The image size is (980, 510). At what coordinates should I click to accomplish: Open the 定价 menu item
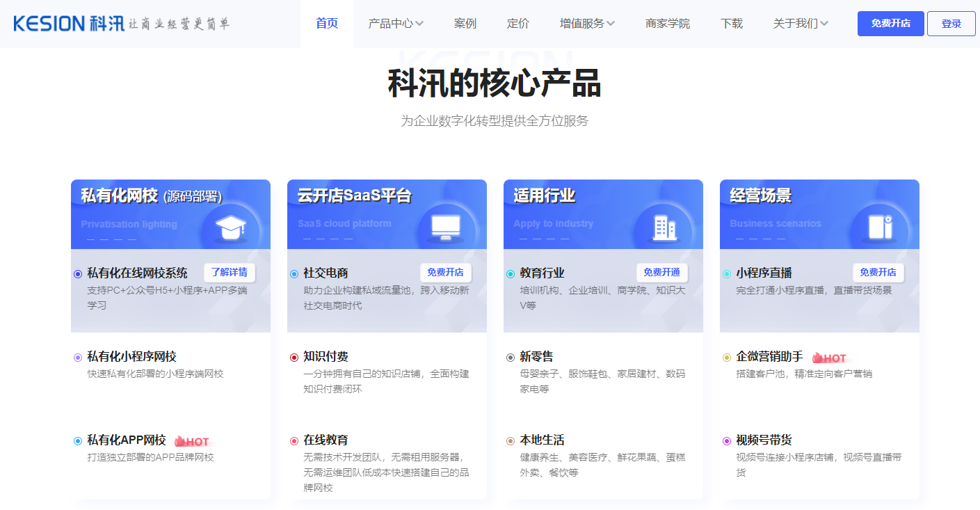[x=518, y=24]
